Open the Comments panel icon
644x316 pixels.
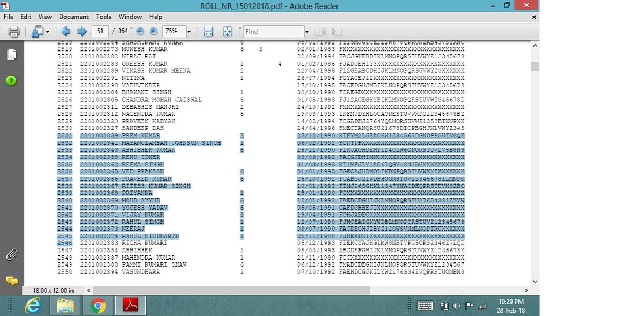(x=11, y=281)
